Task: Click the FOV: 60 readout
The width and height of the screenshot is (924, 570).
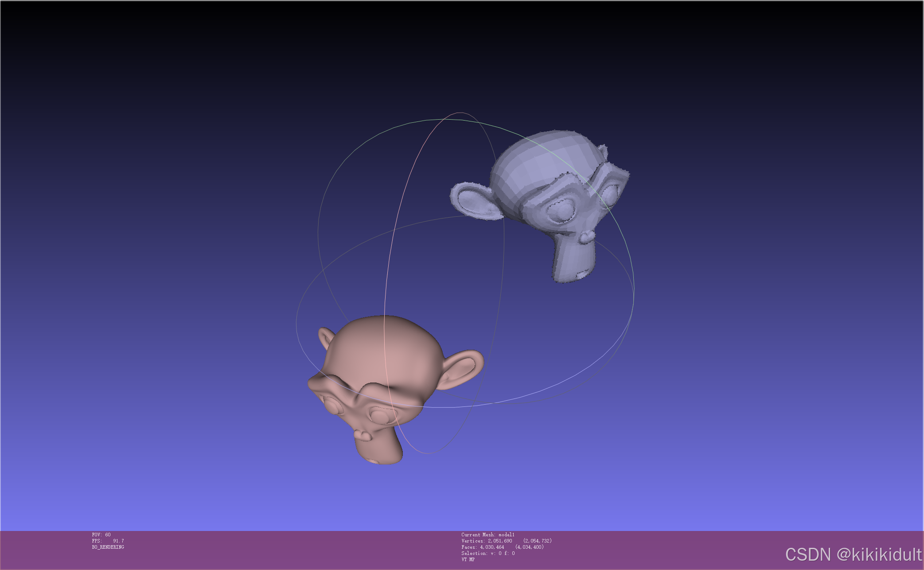Action: pyautogui.click(x=101, y=535)
